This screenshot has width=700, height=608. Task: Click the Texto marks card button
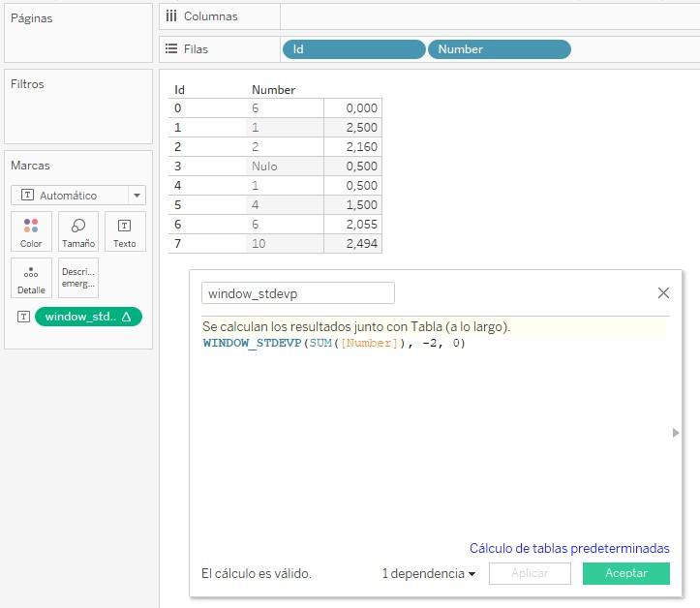tap(125, 231)
